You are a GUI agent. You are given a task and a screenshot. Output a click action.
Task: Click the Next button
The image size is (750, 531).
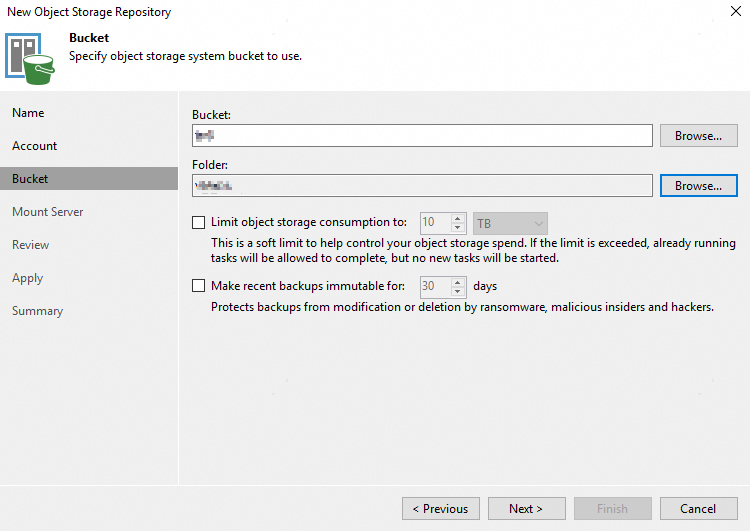pos(526,509)
